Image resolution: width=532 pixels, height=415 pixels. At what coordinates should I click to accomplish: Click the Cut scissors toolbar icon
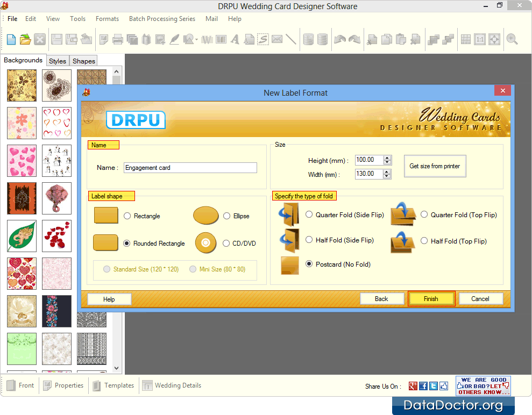372,40
